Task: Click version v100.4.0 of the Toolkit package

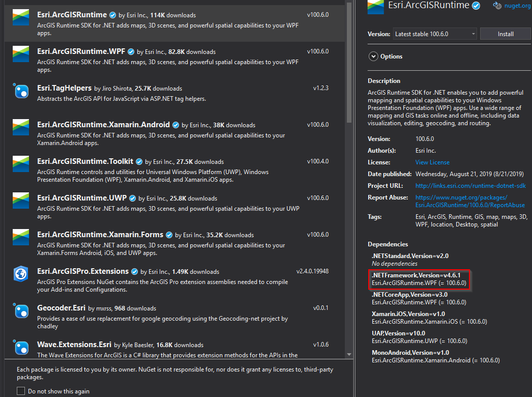Action: (317, 161)
